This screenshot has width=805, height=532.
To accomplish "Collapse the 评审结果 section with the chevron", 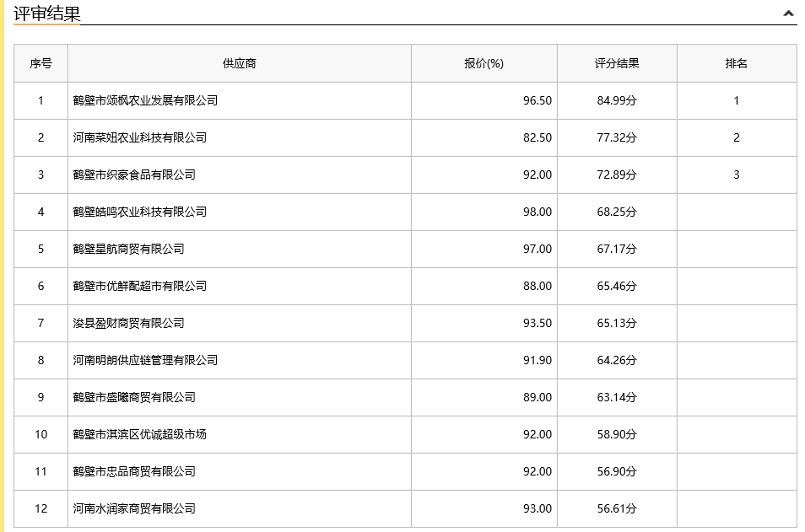I will click(x=788, y=13).
